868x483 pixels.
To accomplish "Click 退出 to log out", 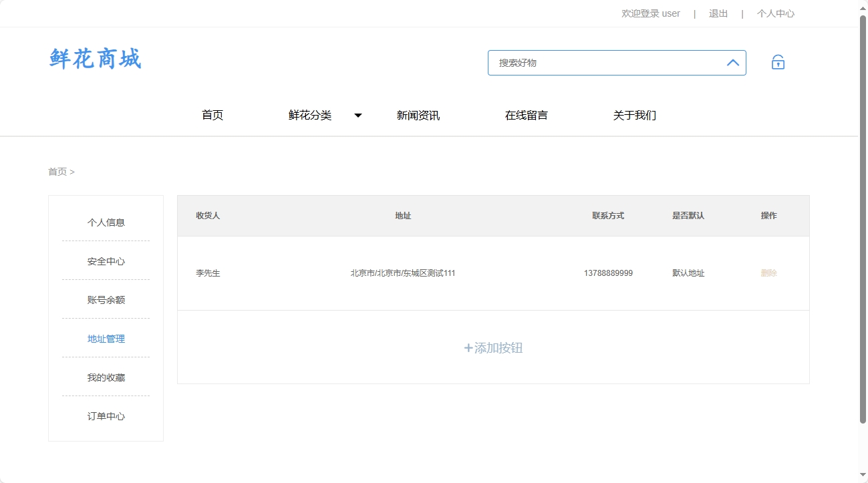I will 718,13.
